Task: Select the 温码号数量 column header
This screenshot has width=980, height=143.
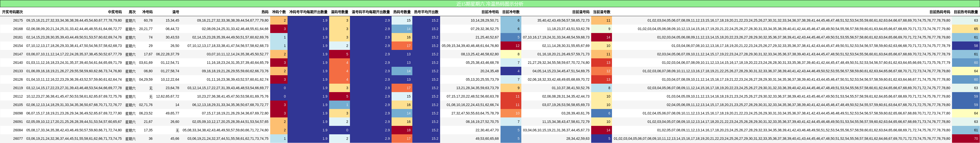Action: [339, 12]
